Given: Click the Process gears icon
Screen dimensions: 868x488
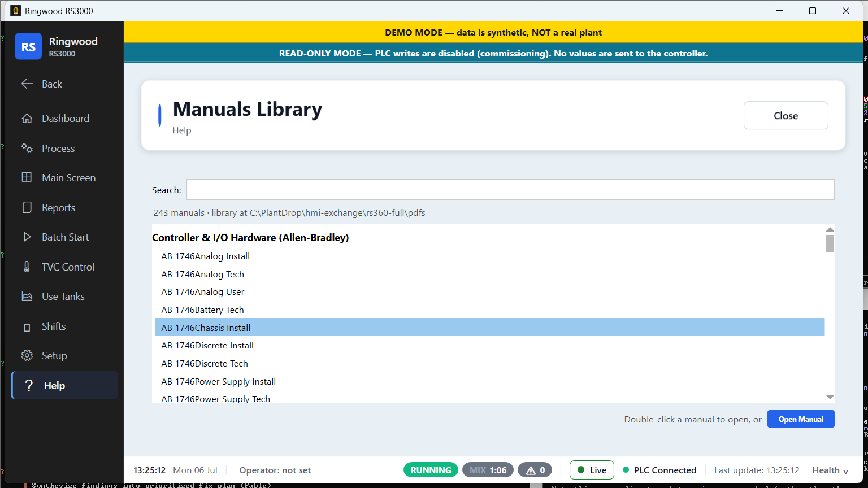Looking at the screenshot, I should tap(27, 148).
